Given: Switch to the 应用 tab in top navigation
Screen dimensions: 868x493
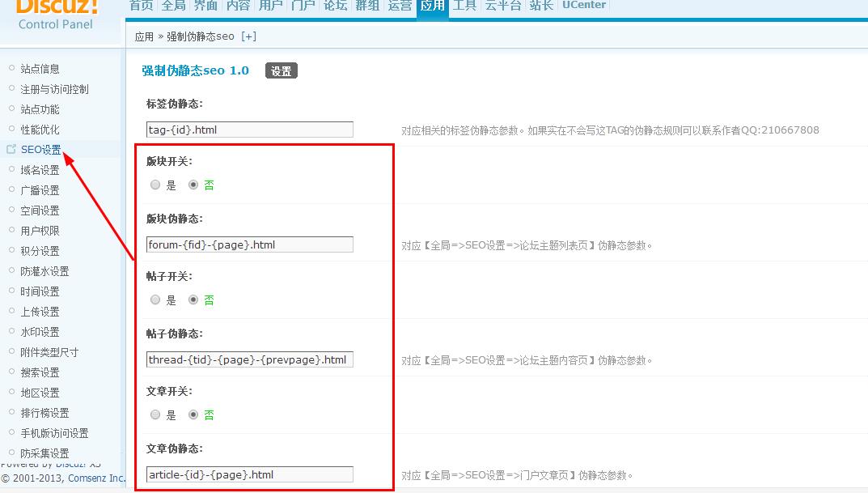Looking at the screenshot, I should [x=432, y=6].
